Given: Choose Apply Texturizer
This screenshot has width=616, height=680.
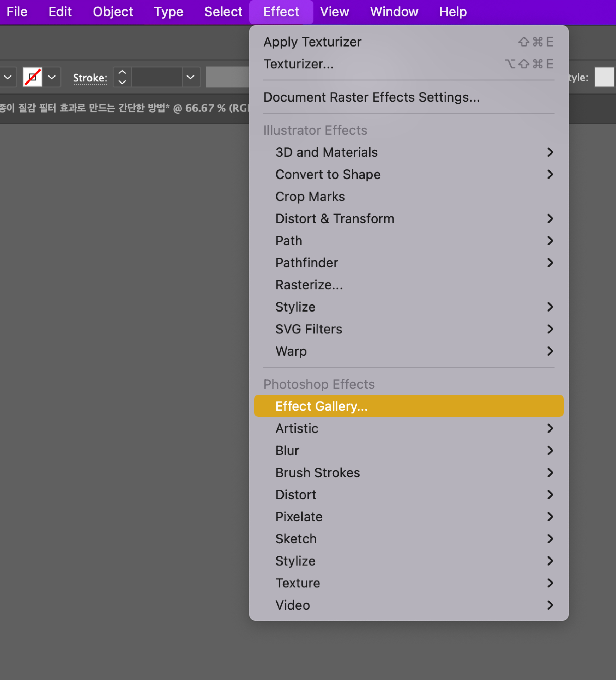Looking at the screenshot, I should [x=409, y=42].
